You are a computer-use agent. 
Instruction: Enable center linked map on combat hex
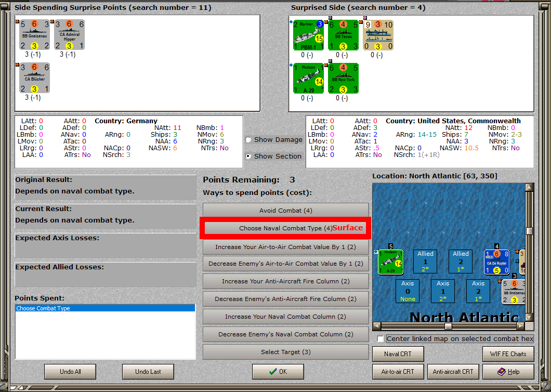coord(380,339)
